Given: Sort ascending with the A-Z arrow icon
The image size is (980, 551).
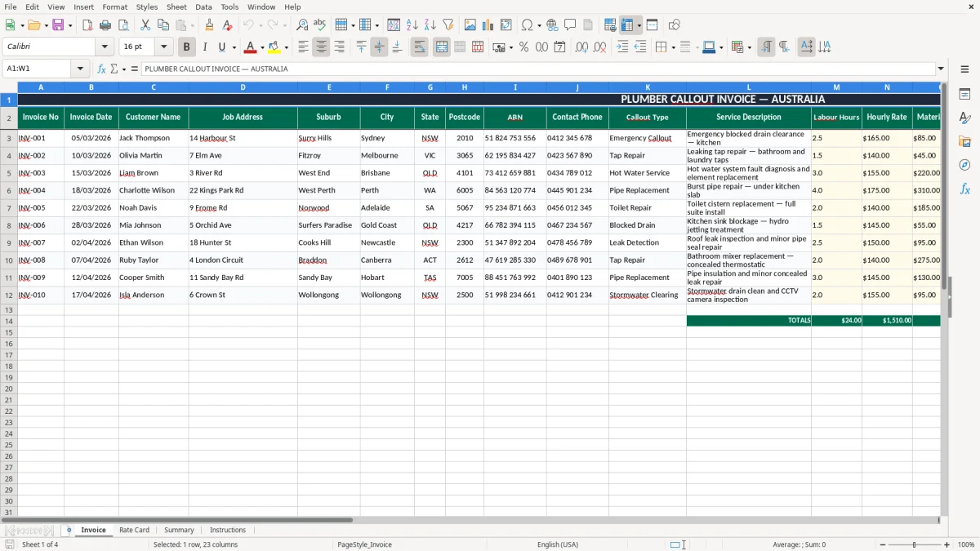Looking at the screenshot, I should [412, 25].
